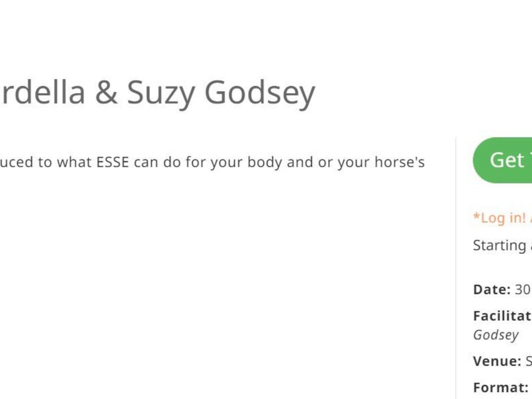The image size is (532, 399).
Task: Click the venue value after Venue label
Action: 529,361
